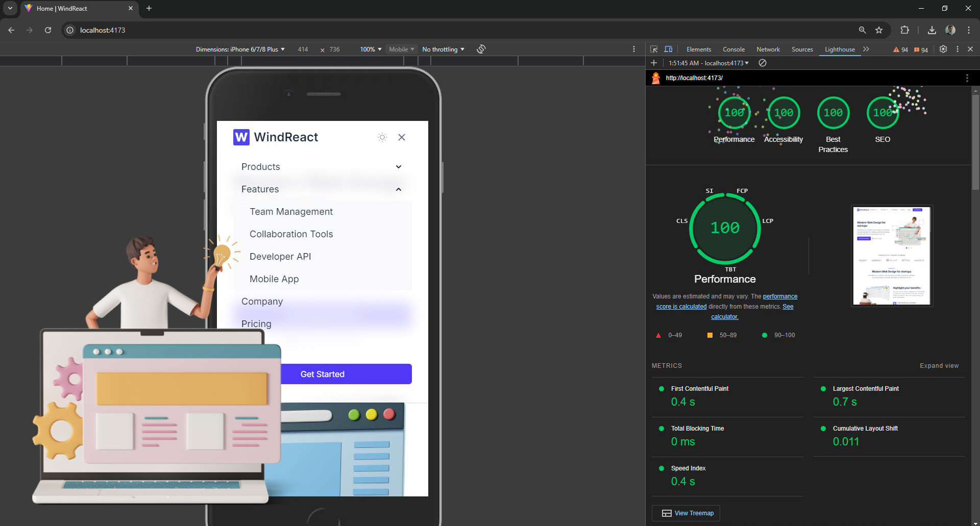Screen dimensions: 980x526
Task: Open Lighthouse report tools menu
Action: click(x=967, y=78)
